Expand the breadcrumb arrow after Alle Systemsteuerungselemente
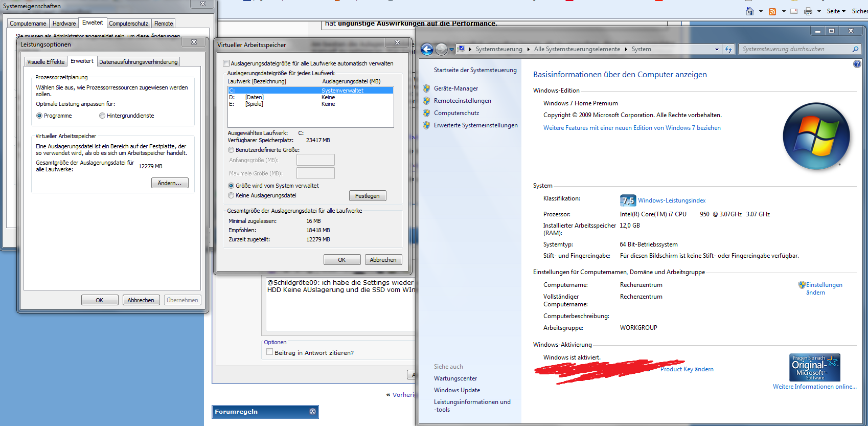The height and width of the screenshot is (426, 868). point(626,49)
